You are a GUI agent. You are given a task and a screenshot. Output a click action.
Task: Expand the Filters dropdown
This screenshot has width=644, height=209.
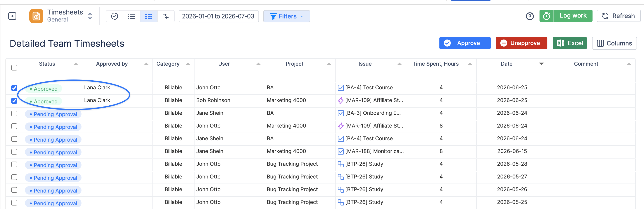[x=287, y=16]
